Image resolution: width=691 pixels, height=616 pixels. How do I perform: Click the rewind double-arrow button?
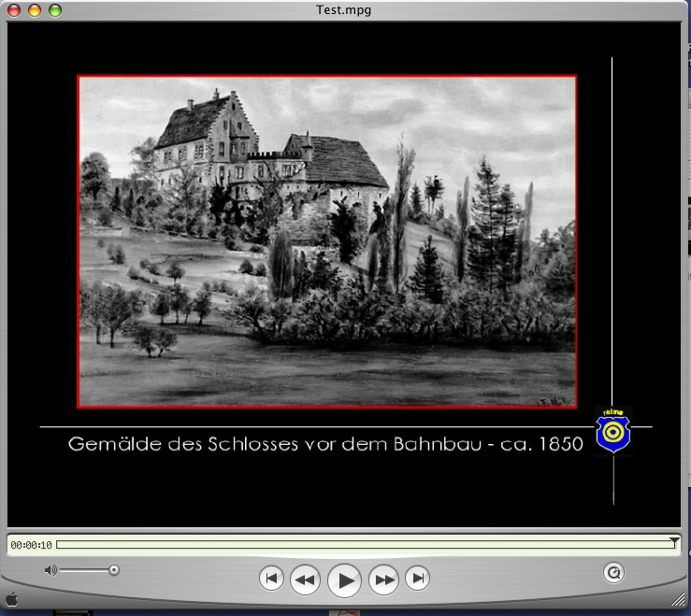click(305, 580)
